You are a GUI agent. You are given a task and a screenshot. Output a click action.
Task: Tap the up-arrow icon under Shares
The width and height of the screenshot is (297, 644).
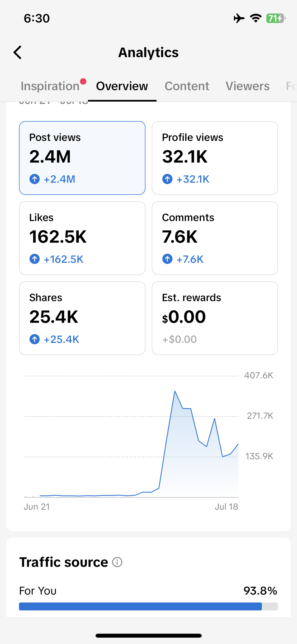pos(35,339)
